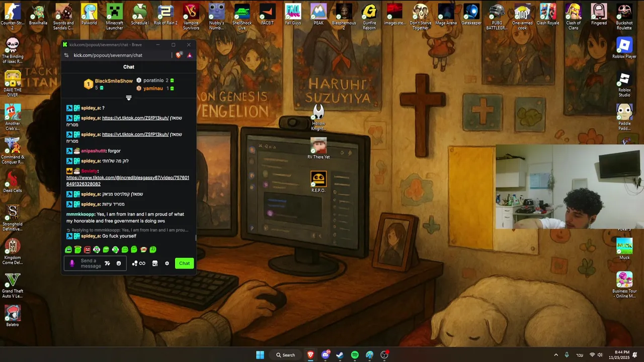Select Hollow Knight desktop icon
644x362 pixels.
[318, 118]
